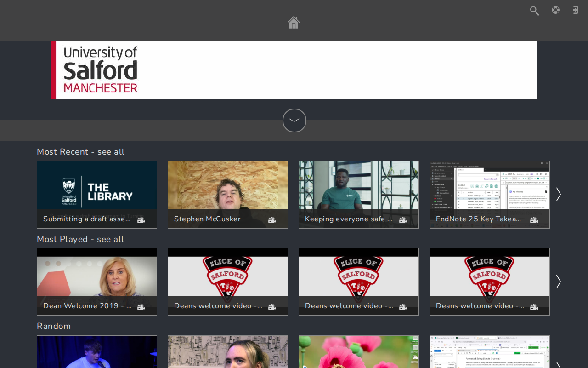Click camera icon on Submitting a draft card
Screen dimensions: 588x368
pyautogui.click(x=141, y=220)
